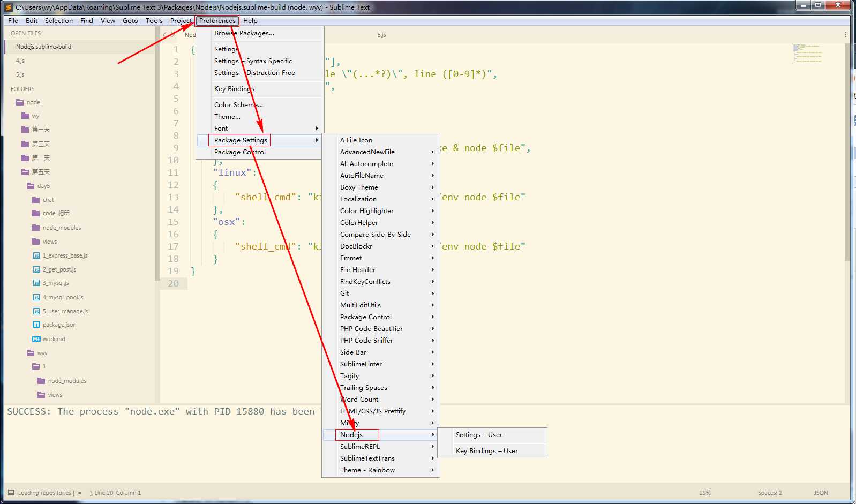Click the 2_get_post.js file icon
The height and width of the screenshot is (504, 856).
(36, 269)
